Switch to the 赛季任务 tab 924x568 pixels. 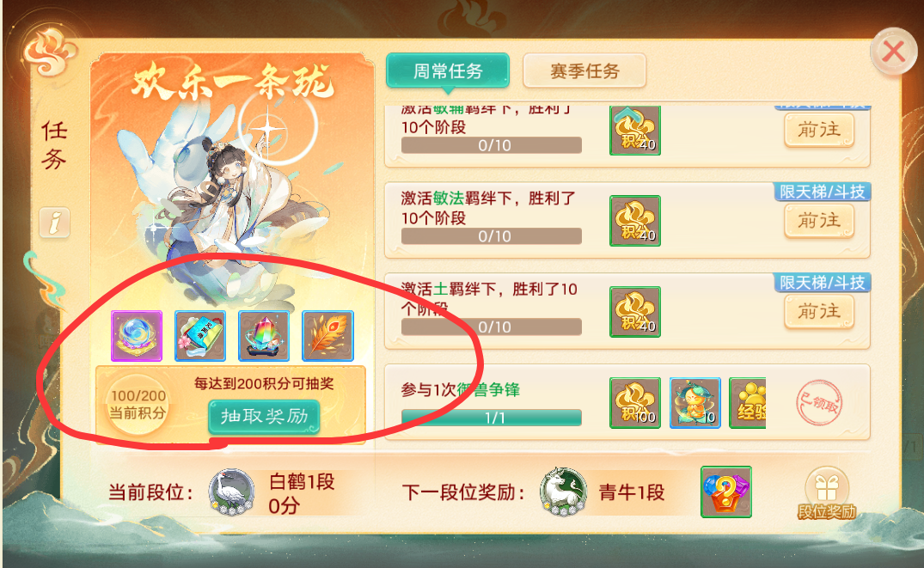click(x=584, y=70)
